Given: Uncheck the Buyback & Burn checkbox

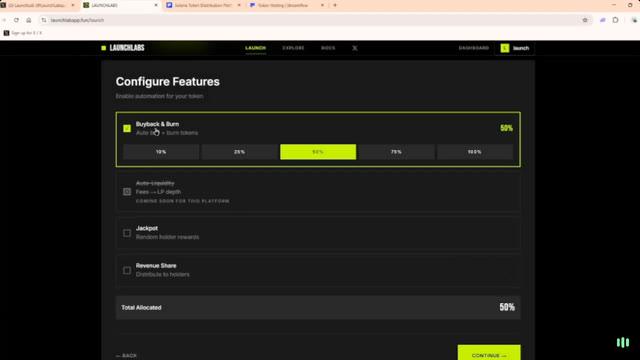Looking at the screenshot, I should [127, 128].
